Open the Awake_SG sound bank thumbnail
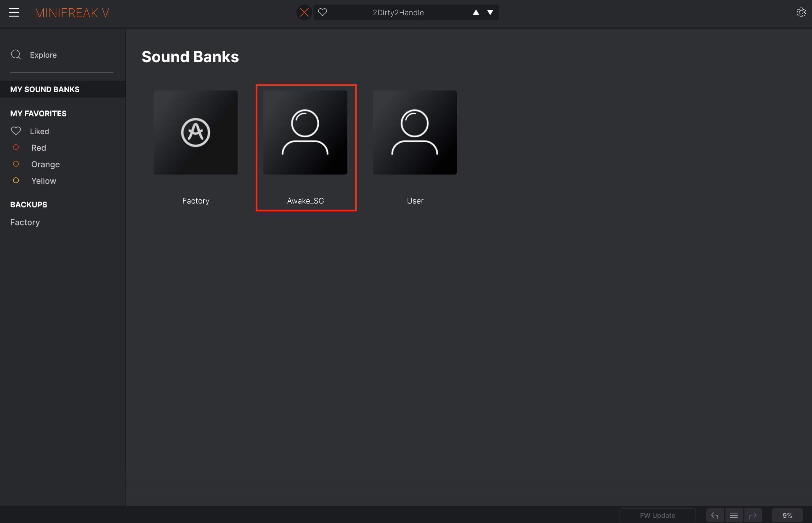Image resolution: width=812 pixels, height=523 pixels. (x=305, y=132)
